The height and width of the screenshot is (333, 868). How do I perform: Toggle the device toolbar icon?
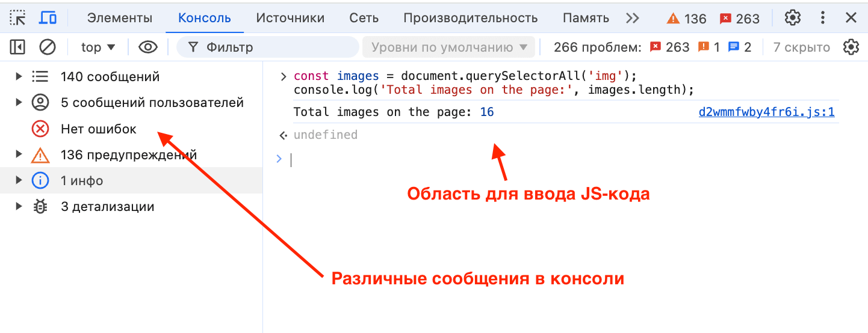48,18
